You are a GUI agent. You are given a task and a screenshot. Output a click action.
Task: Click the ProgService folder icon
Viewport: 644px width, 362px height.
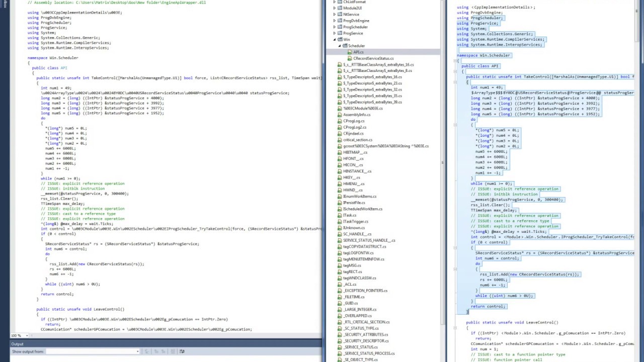340,33
